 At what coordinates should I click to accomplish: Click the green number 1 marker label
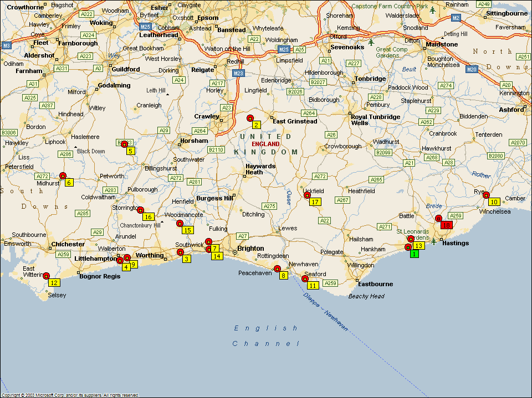point(415,254)
